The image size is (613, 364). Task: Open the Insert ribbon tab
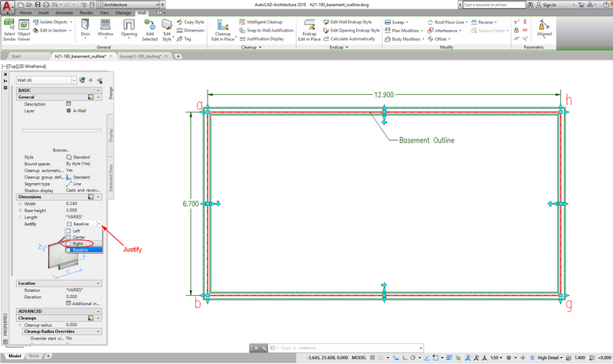click(x=44, y=12)
